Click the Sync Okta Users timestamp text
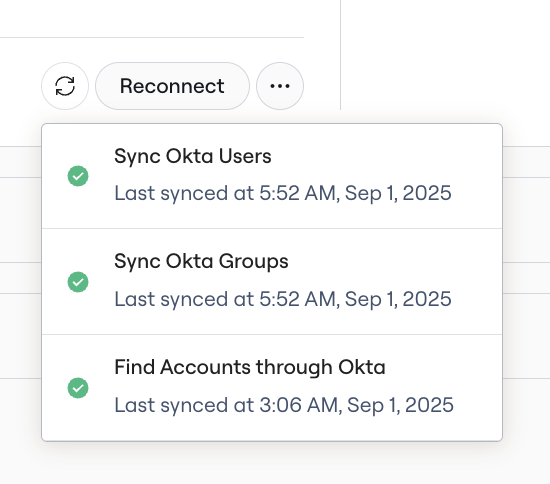The width and height of the screenshot is (550, 484). tap(283, 193)
